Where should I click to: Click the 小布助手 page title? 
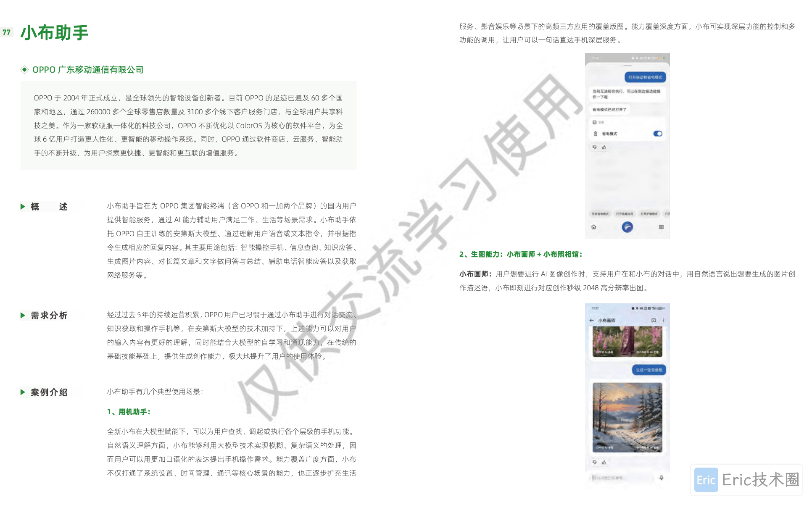(55, 32)
